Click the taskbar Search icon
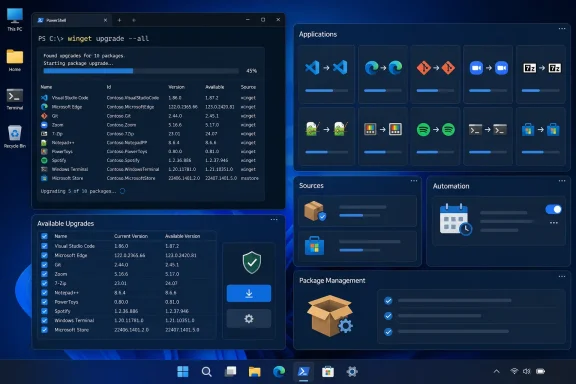The height and width of the screenshot is (384, 576). point(206,372)
